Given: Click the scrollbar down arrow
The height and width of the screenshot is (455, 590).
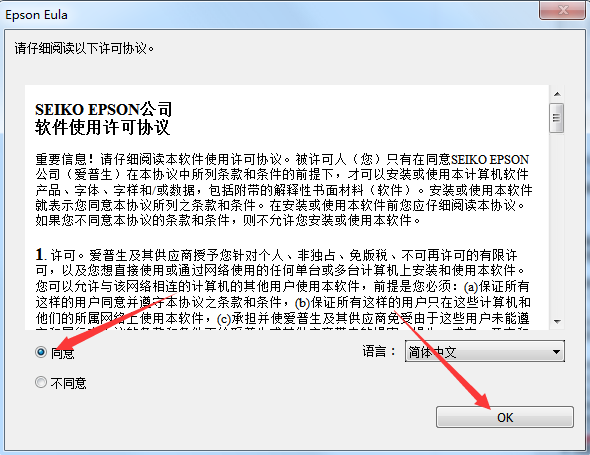Looking at the screenshot, I should point(557,322).
